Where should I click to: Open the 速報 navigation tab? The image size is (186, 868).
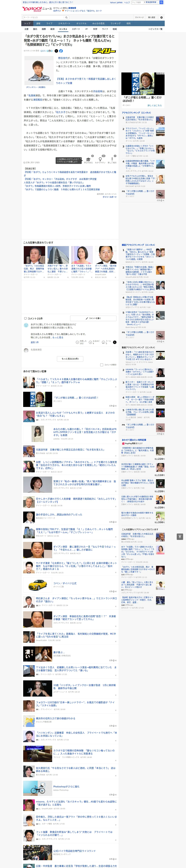(x=38, y=24)
